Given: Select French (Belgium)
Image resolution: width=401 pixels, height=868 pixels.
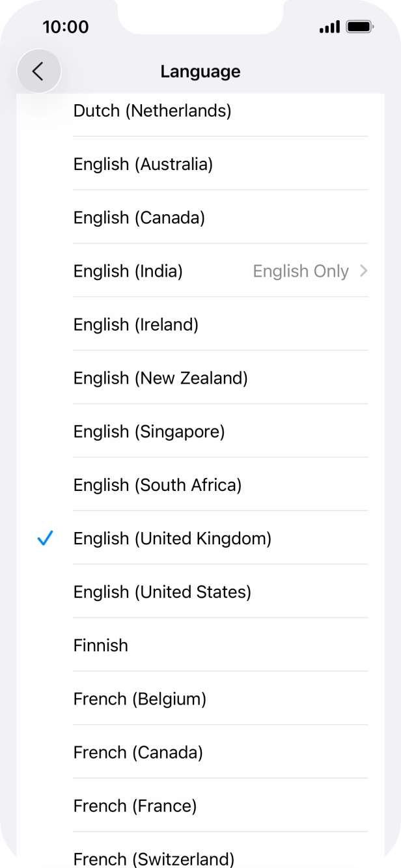Looking at the screenshot, I should coord(139,699).
